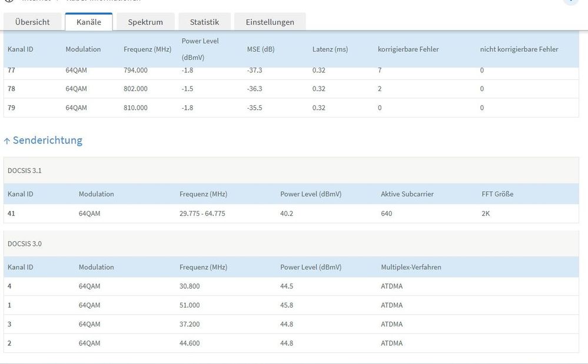
Task: Click the Latenz (ms) column header
Action: 330,49
